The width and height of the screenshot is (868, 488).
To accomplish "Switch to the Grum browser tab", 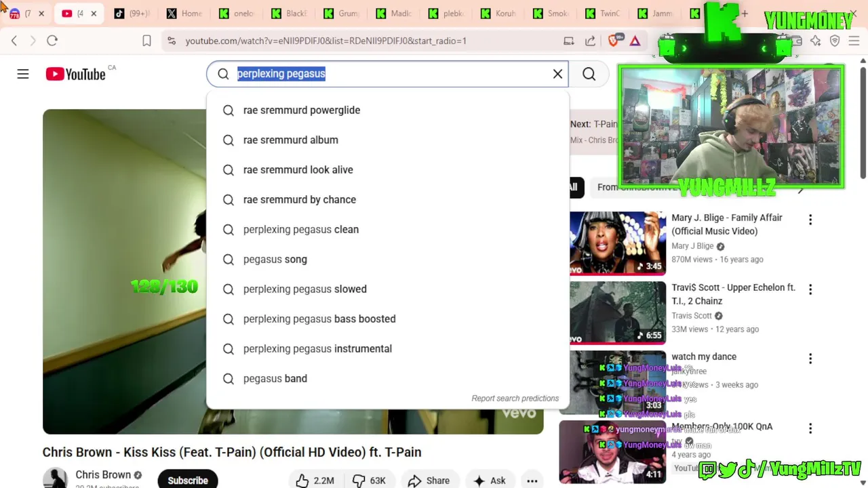I will click(x=341, y=14).
